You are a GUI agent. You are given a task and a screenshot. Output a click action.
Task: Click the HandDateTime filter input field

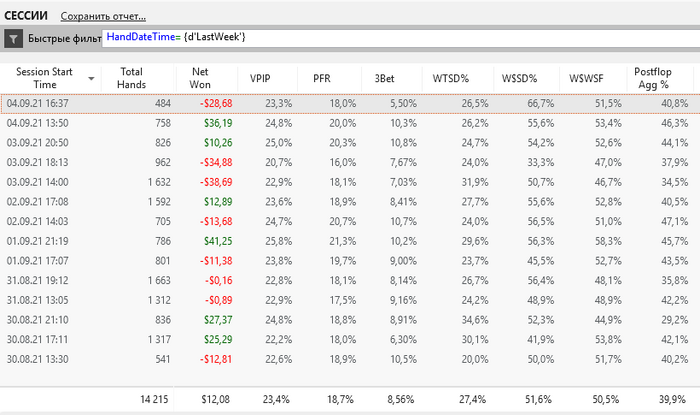[401, 38]
